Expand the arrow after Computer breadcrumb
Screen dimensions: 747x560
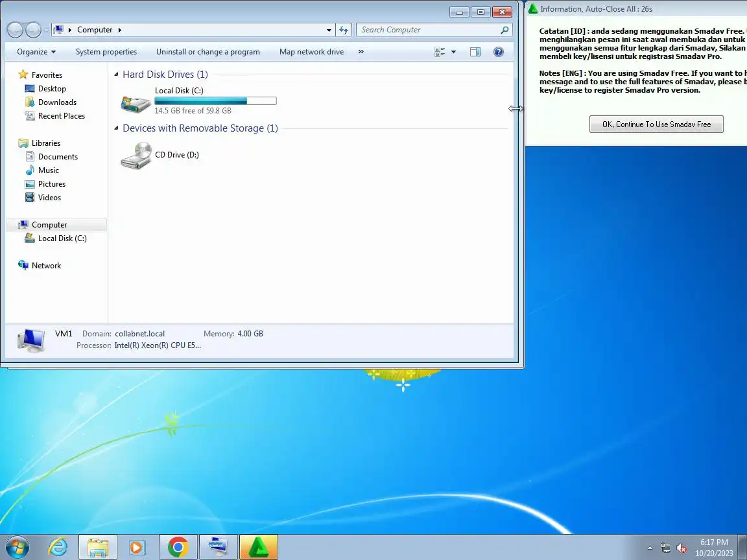coord(119,30)
